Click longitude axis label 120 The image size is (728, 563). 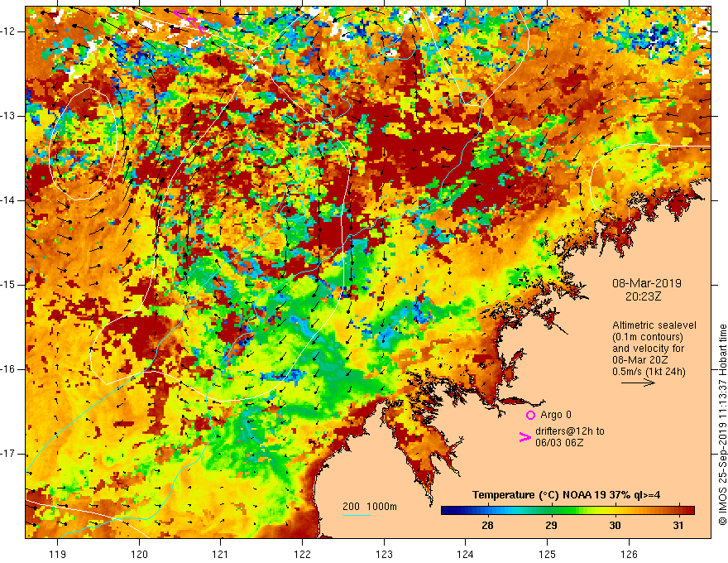click(139, 554)
